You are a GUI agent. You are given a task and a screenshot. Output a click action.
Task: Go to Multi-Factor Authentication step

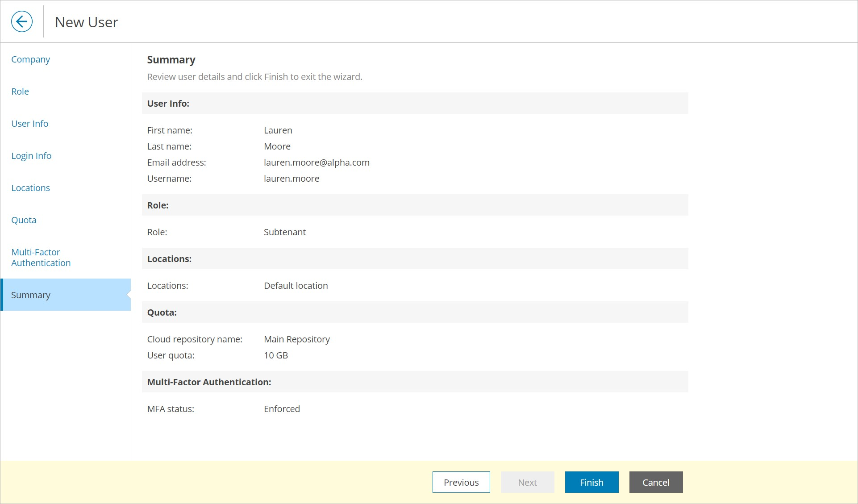coord(41,258)
